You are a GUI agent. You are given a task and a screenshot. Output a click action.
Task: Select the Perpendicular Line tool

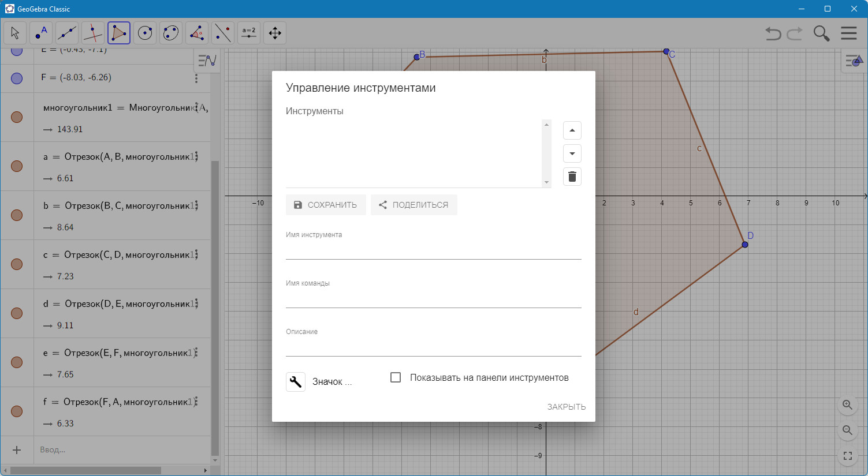[x=93, y=33]
